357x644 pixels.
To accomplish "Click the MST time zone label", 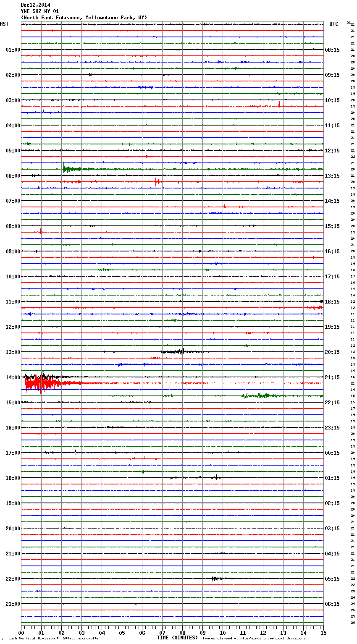I will coord(4,24).
